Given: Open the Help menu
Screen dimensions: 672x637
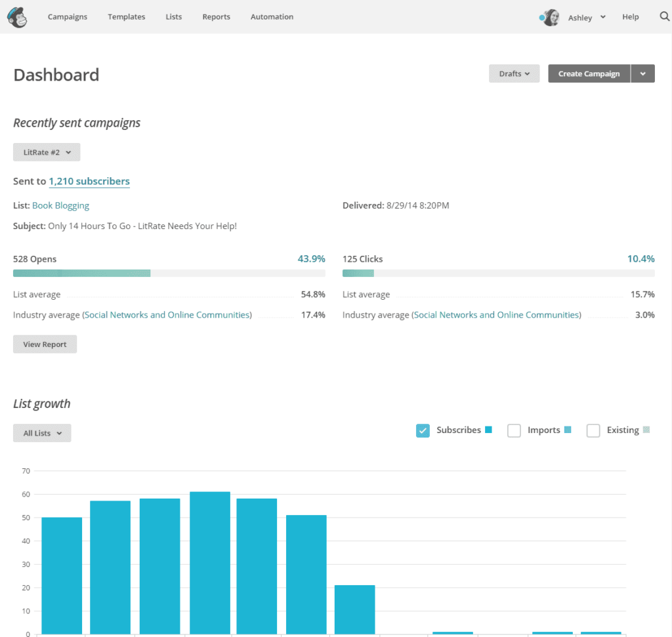Looking at the screenshot, I should click(x=631, y=16).
